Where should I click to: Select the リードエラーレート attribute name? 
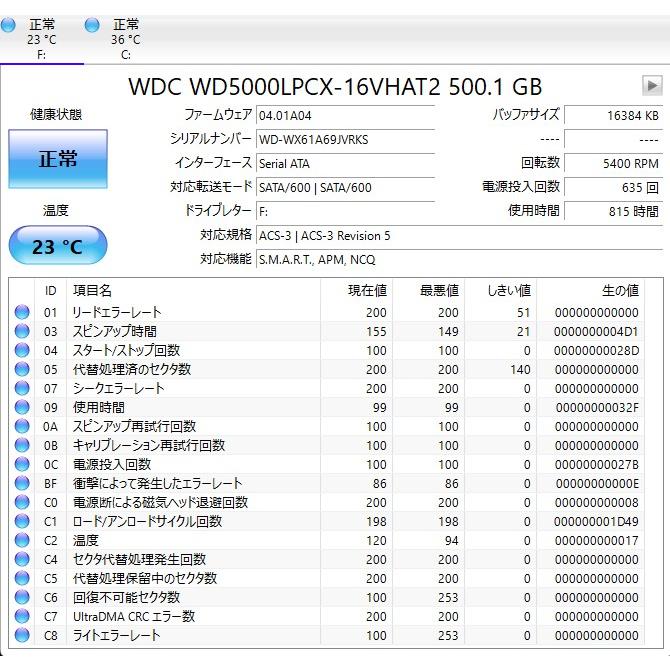pos(117,312)
